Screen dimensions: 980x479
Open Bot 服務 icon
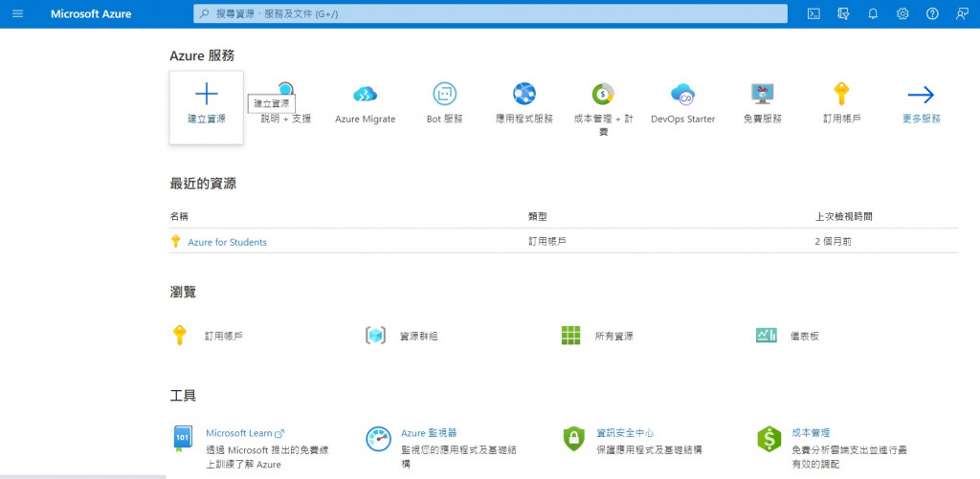point(444,94)
